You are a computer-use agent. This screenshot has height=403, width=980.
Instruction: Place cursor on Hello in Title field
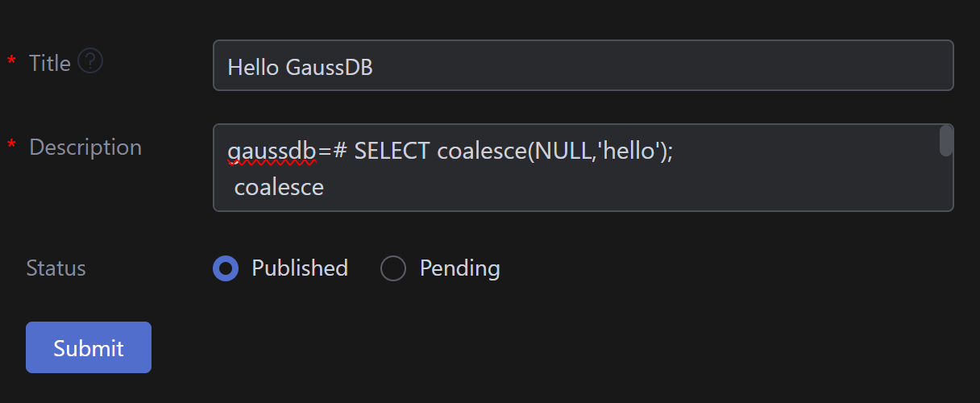(253, 66)
